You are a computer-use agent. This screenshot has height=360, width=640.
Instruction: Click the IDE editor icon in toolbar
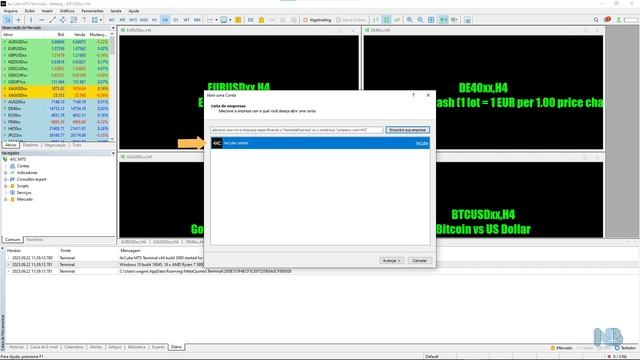tap(251, 20)
